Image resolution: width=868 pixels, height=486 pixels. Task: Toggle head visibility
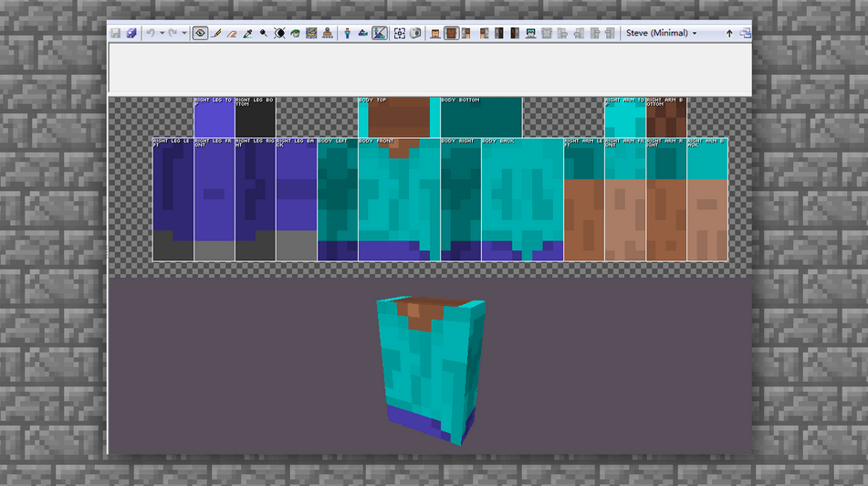(435, 33)
